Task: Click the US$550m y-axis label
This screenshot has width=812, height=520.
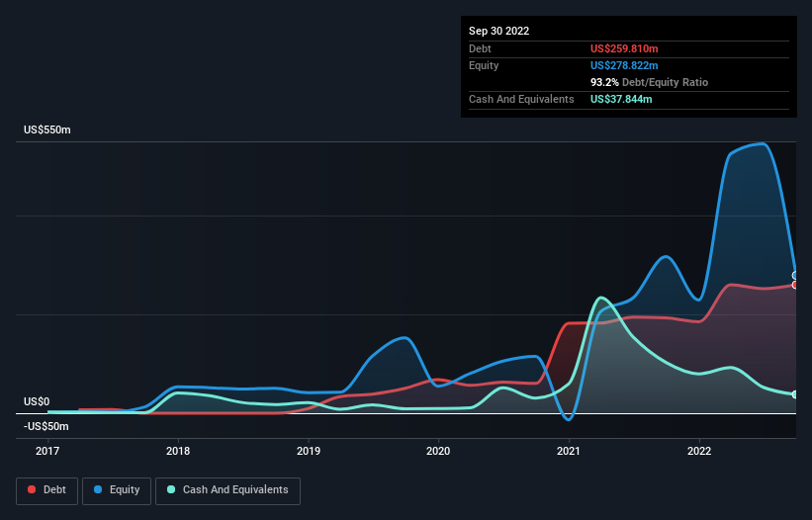Action: point(47,130)
